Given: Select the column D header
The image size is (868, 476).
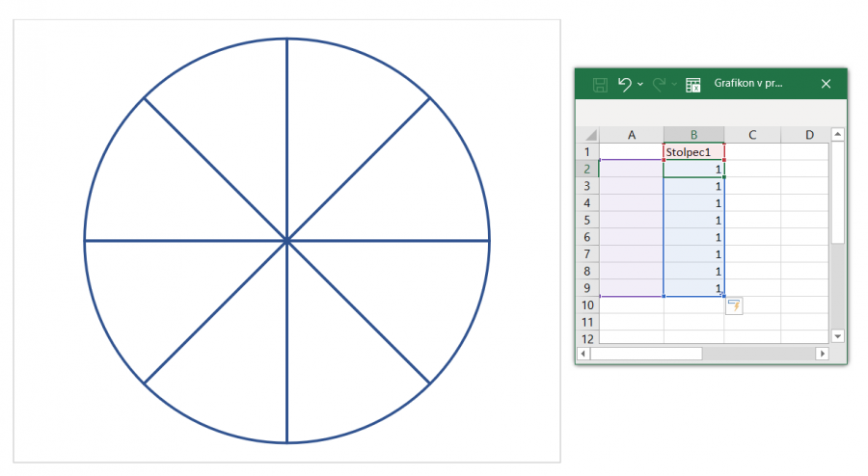Looking at the screenshot, I should tap(808, 135).
